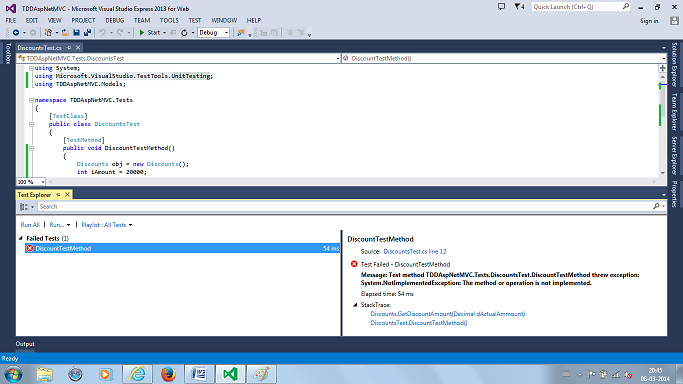Open the Output panel tab
This screenshot has height=384, width=683.
25,344
